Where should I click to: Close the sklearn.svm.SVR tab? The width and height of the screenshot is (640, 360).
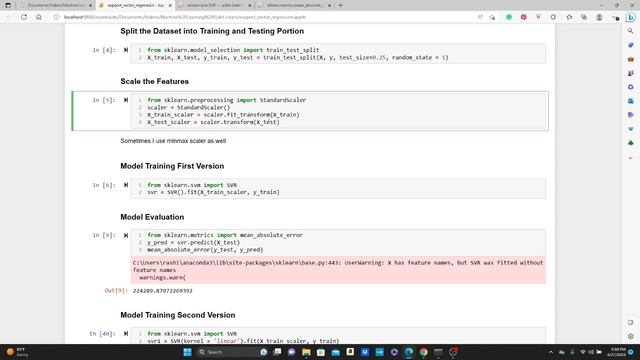click(x=250, y=5)
